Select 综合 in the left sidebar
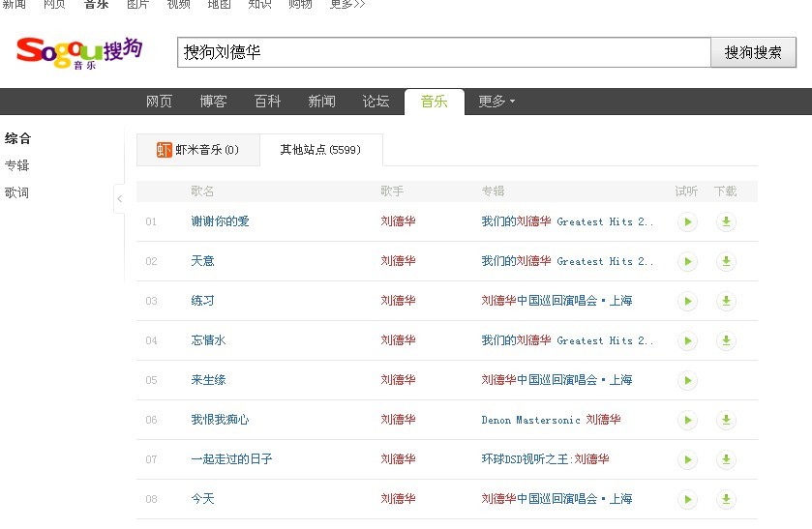Image resolution: width=812 pixels, height=529 pixels. pyautogui.click(x=17, y=138)
